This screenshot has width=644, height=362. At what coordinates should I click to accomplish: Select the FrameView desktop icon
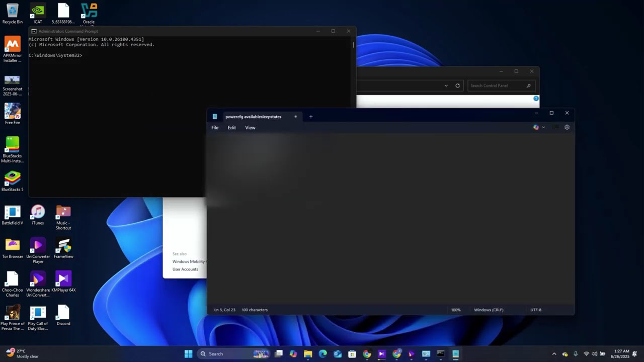(63, 248)
